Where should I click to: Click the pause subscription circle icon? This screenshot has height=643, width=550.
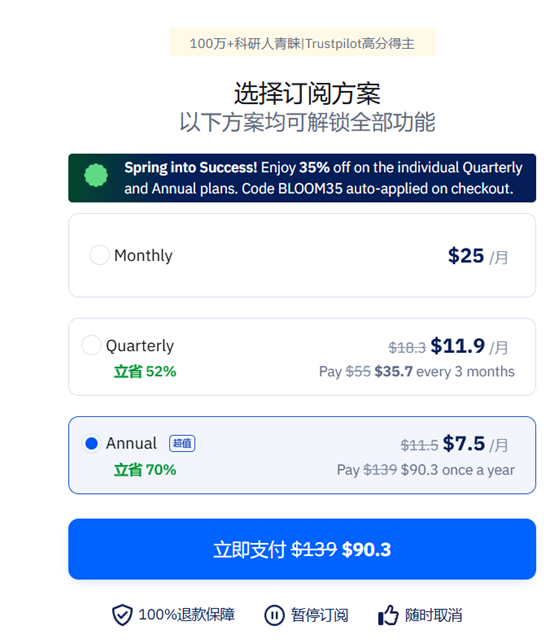click(274, 616)
